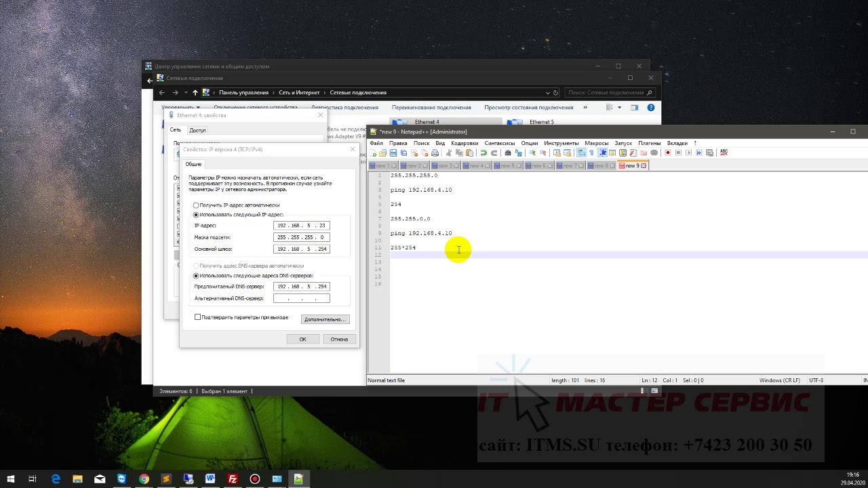Select 'Использовать следующий IP-адрес' radio button

[196, 214]
